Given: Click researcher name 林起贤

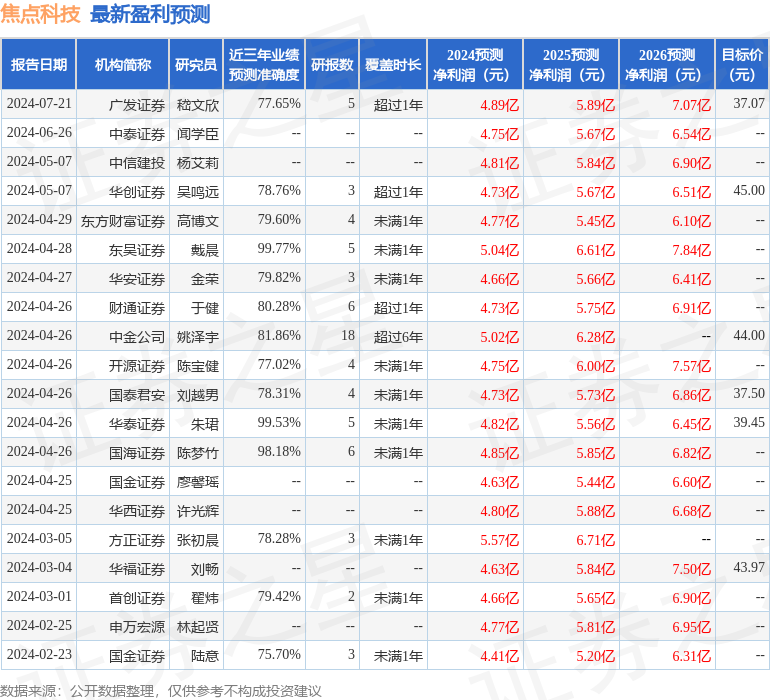Looking at the screenshot, I should [x=197, y=627].
